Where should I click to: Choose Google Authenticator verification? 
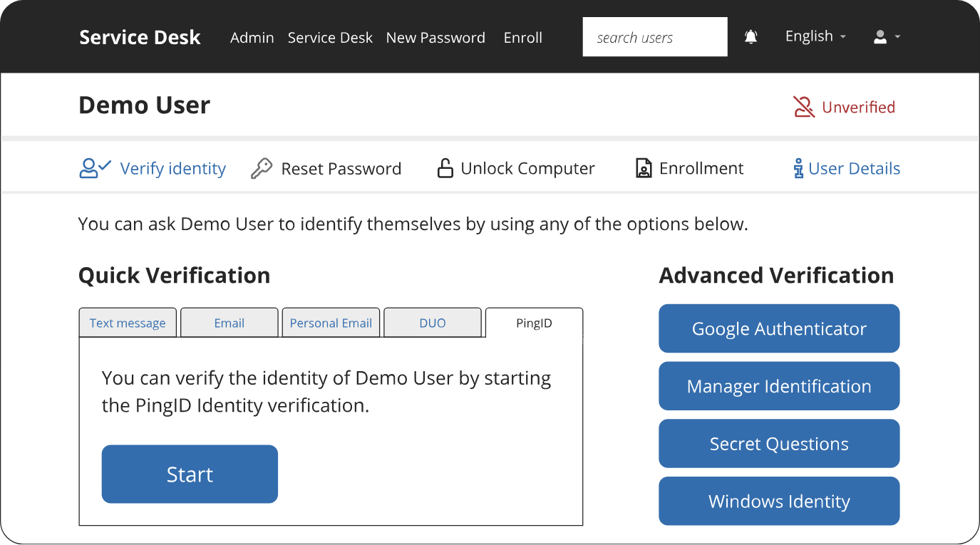point(779,328)
